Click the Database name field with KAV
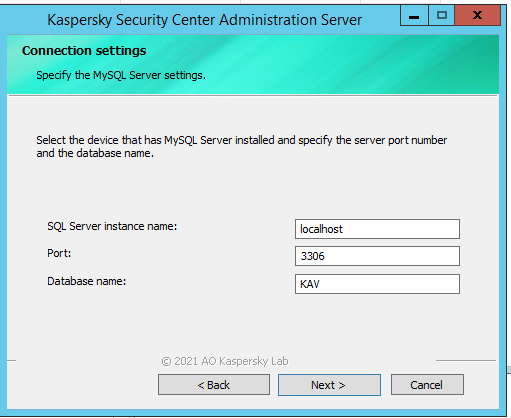The height and width of the screenshot is (418, 511). pos(377,284)
